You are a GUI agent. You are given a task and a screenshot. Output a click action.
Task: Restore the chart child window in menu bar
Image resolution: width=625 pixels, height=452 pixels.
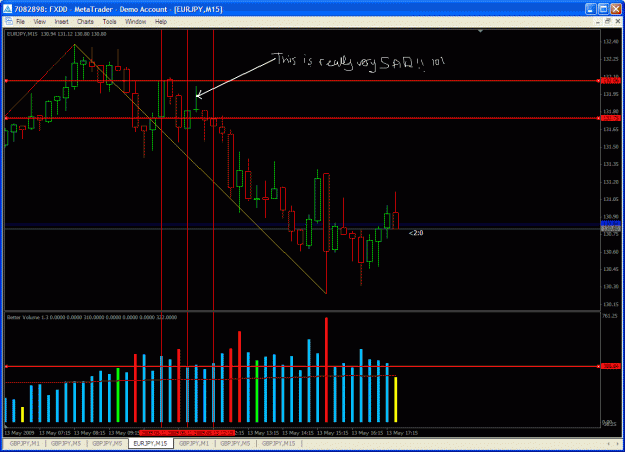pos(607,22)
